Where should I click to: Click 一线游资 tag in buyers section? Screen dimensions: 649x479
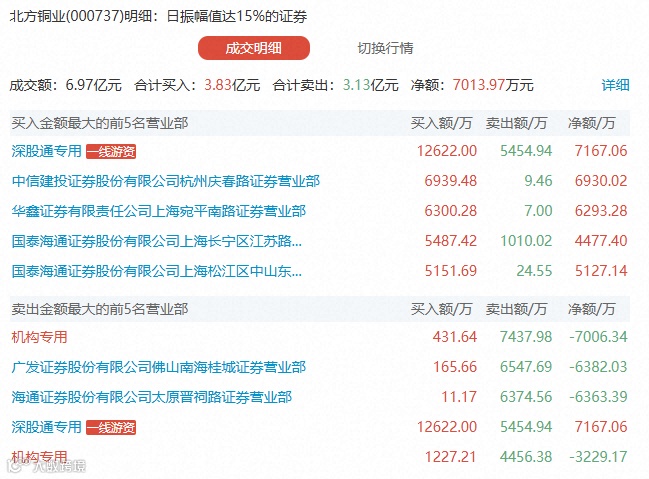coord(111,151)
